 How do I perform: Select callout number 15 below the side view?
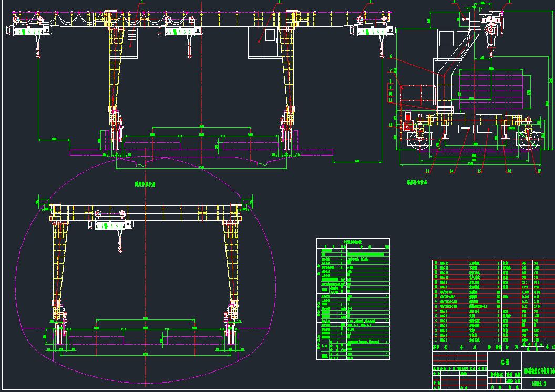[480, 171]
